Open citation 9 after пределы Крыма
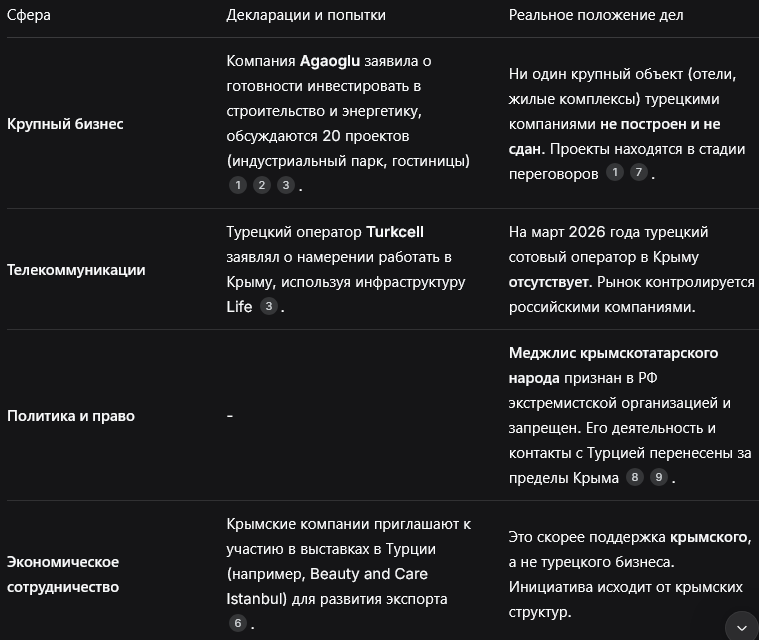This screenshot has width=759, height=640. pyautogui.click(x=659, y=477)
